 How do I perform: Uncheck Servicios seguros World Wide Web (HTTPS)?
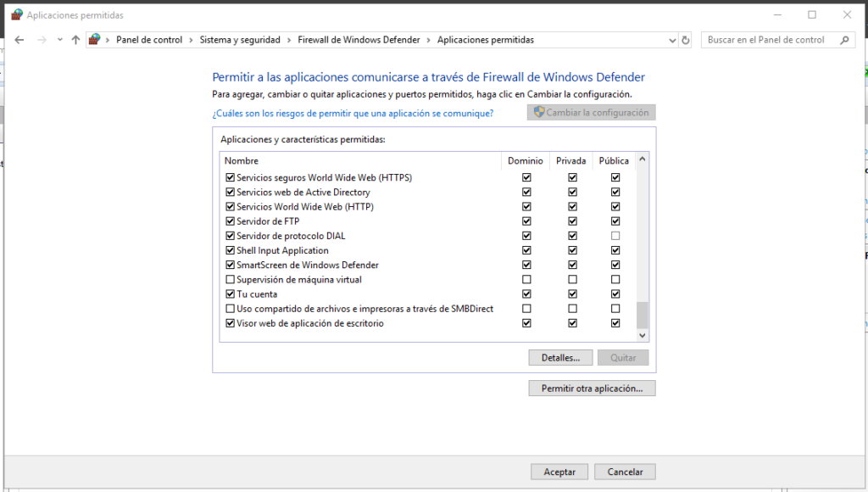tap(231, 178)
